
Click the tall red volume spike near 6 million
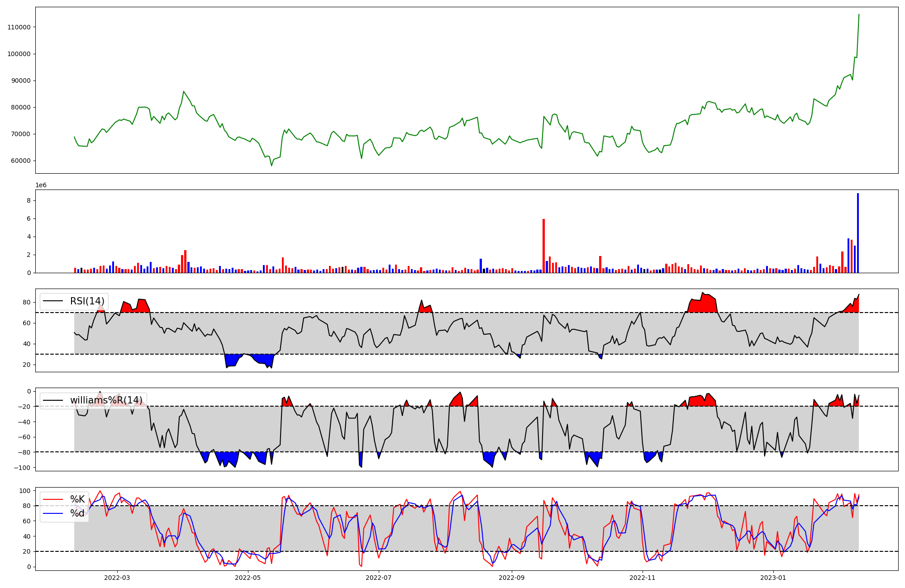[x=543, y=246]
